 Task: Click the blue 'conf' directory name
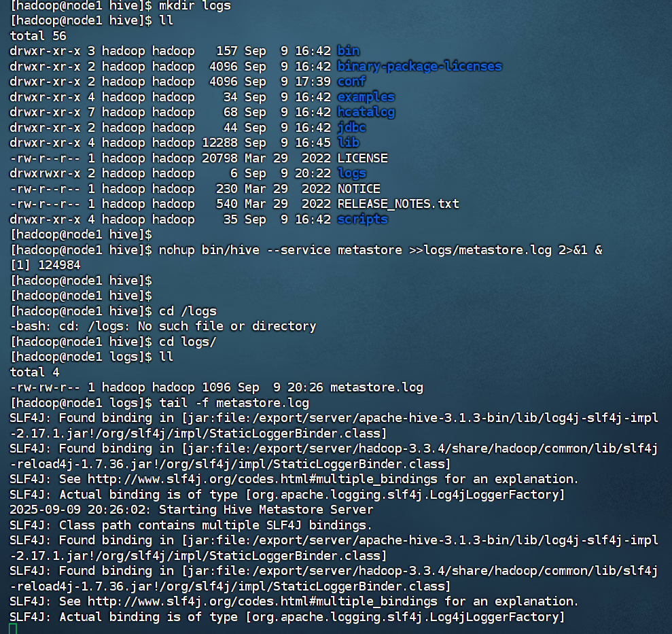pyautogui.click(x=351, y=82)
